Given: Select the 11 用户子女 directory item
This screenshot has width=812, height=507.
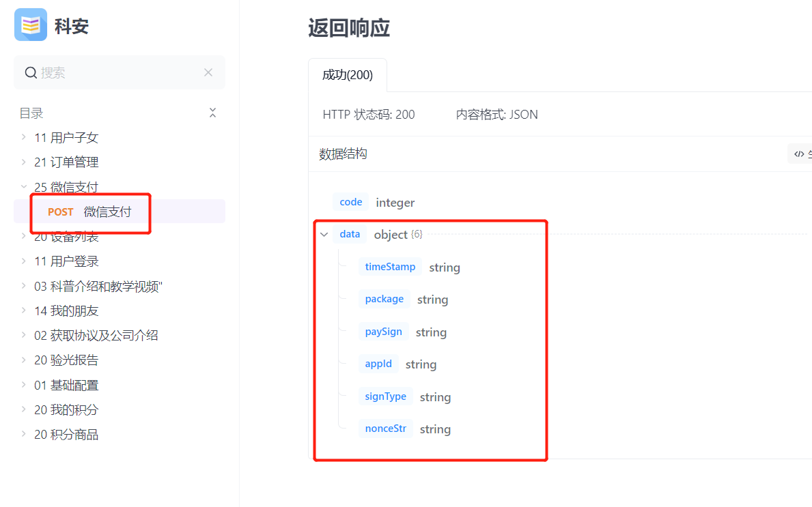Looking at the screenshot, I should [66, 138].
